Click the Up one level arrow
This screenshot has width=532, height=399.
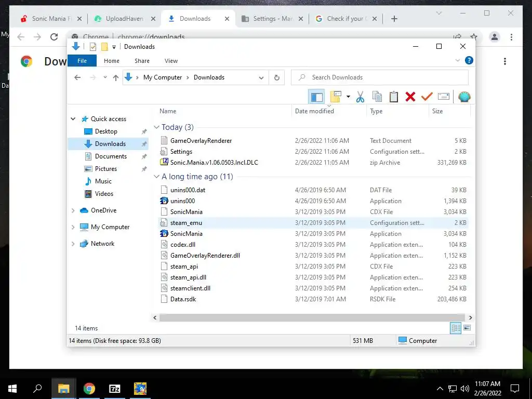point(116,78)
